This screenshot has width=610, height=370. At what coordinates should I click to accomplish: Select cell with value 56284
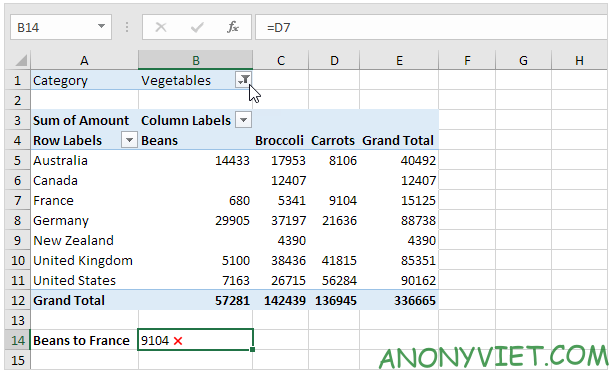tap(334, 280)
